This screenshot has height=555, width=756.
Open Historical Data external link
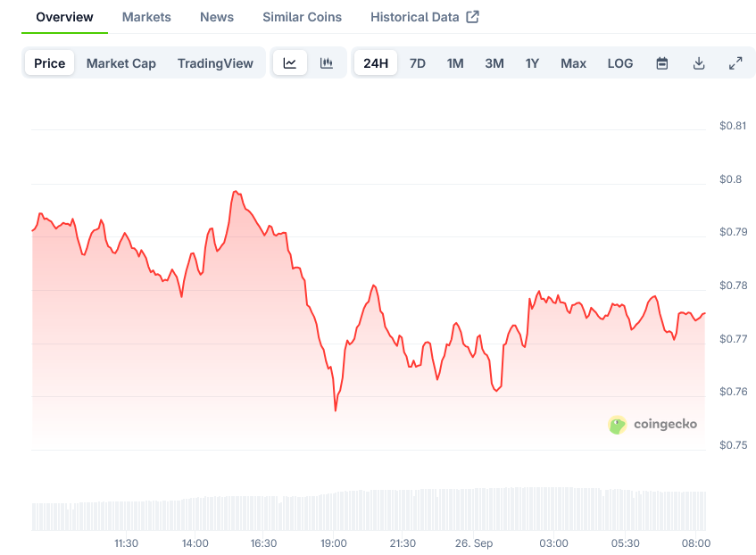[x=425, y=17]
